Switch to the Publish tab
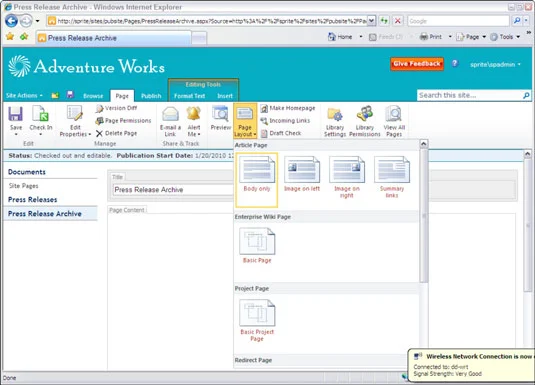535x385 pixels. (x=151, y=96)
